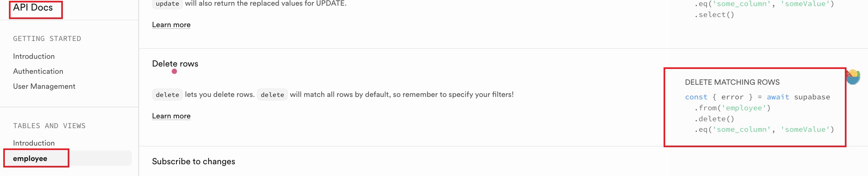The width and height of the screenshot is (868, 176).
Task: Follow Learn more link below update description
Action: 171,25
